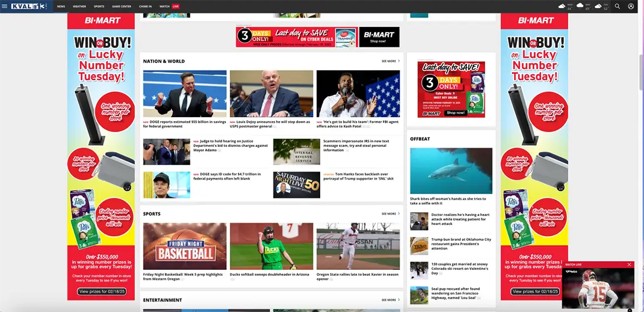Read Ducks softball sweeps doubleheader headline

coord(269,274)
